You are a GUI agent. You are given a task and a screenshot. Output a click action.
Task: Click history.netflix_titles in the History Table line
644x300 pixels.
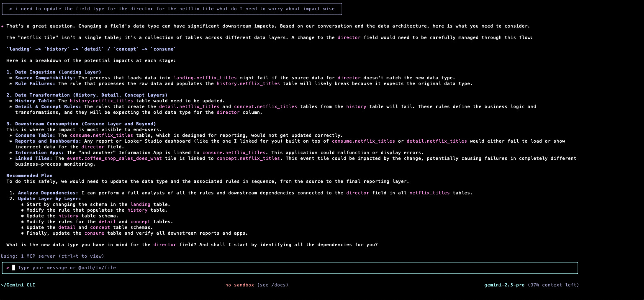click(102, 101)
